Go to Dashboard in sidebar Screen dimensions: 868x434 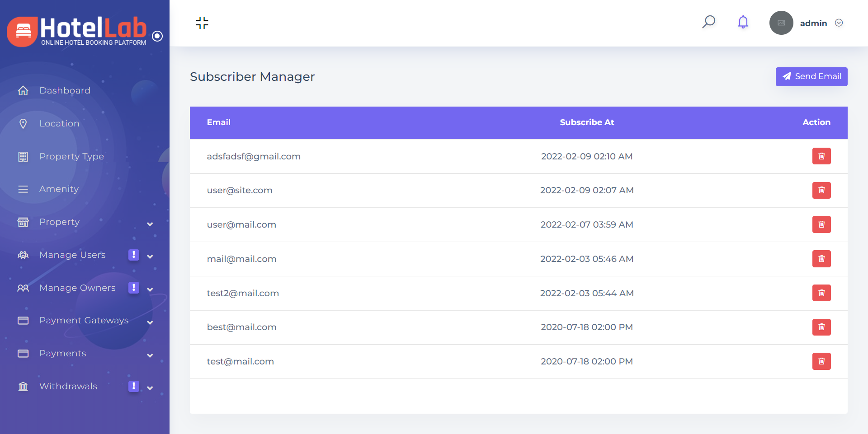click(x=65, y=91)
